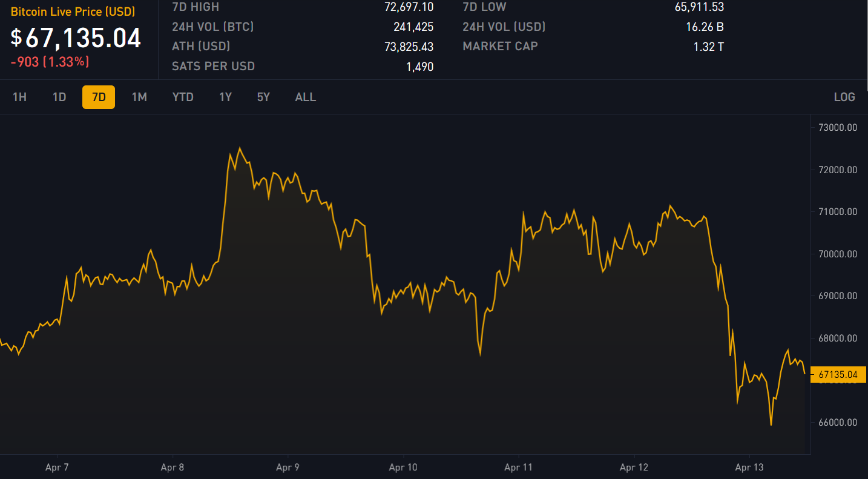
Task: Click the 7D LOW value 65,911.53
Action: 699,7
